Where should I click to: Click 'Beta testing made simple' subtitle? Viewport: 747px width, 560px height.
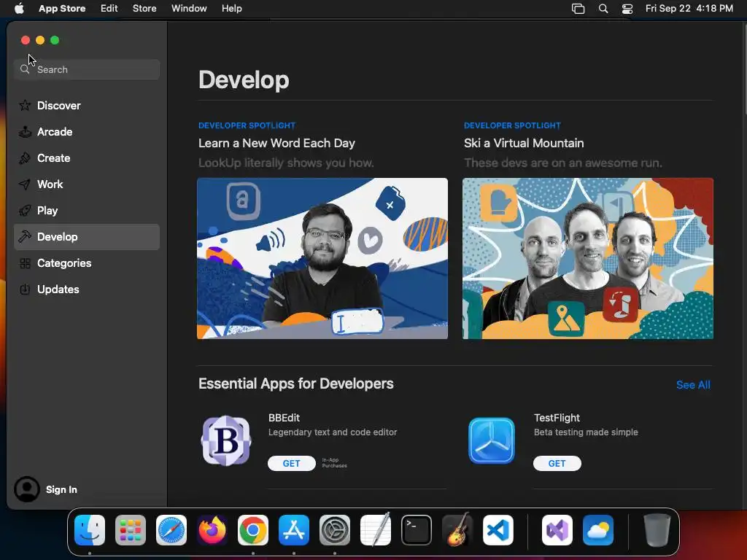[586, 432]
